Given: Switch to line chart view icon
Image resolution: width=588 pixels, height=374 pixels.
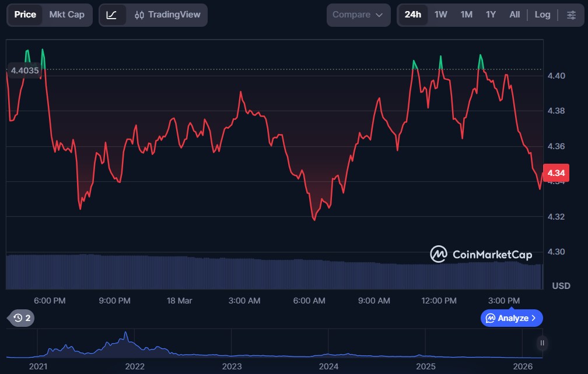Looking at the screenshot, I should point(111,15).
